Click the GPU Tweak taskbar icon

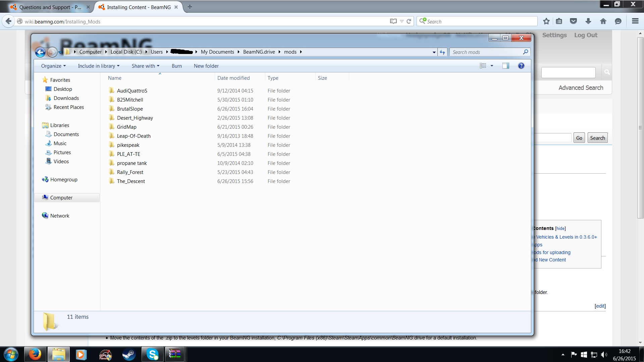point(105,354)
